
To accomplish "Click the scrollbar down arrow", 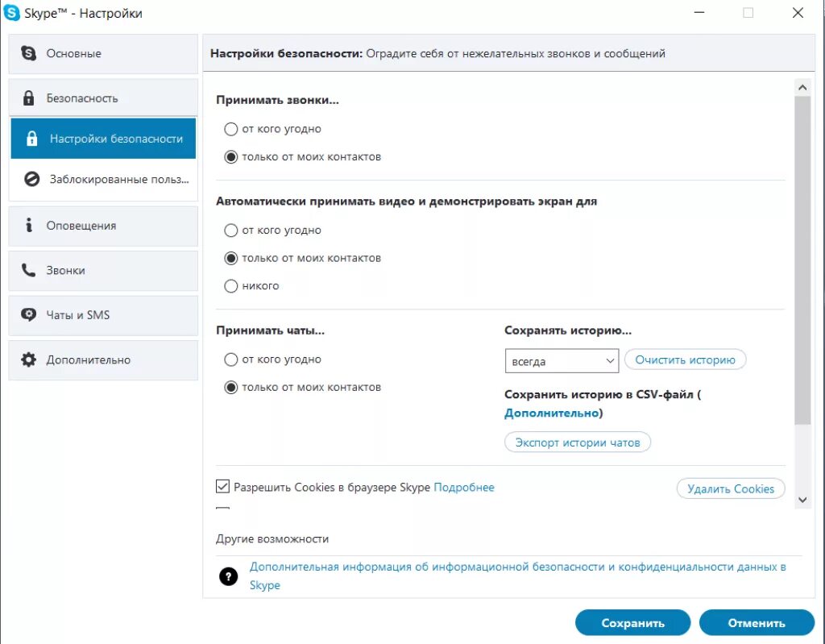I will pyautogui.click(x=802, y=500).
